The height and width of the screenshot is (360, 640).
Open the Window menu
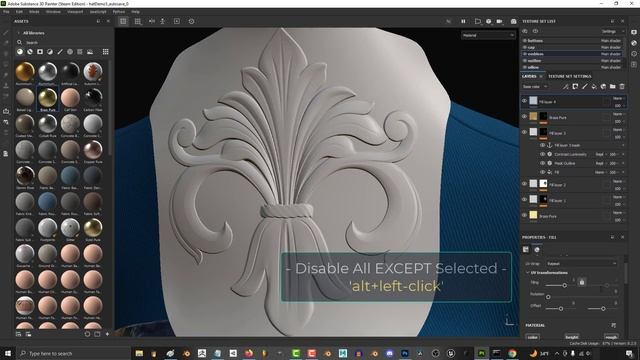[53, 12]
